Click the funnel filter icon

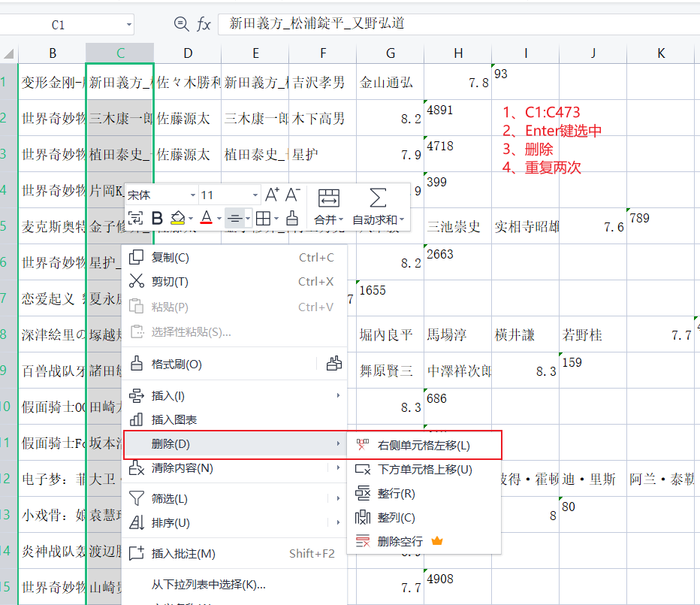pyautogui.click(x=136, y=498)
